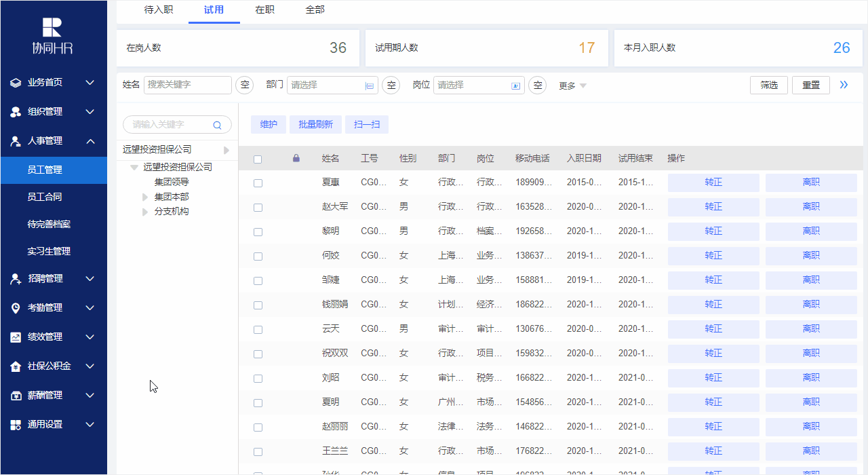Screen dimensions: 868x475
Task: Collapse the 人事管理 menu chevron
Action: pyautogui.click(x=90, y=141)
